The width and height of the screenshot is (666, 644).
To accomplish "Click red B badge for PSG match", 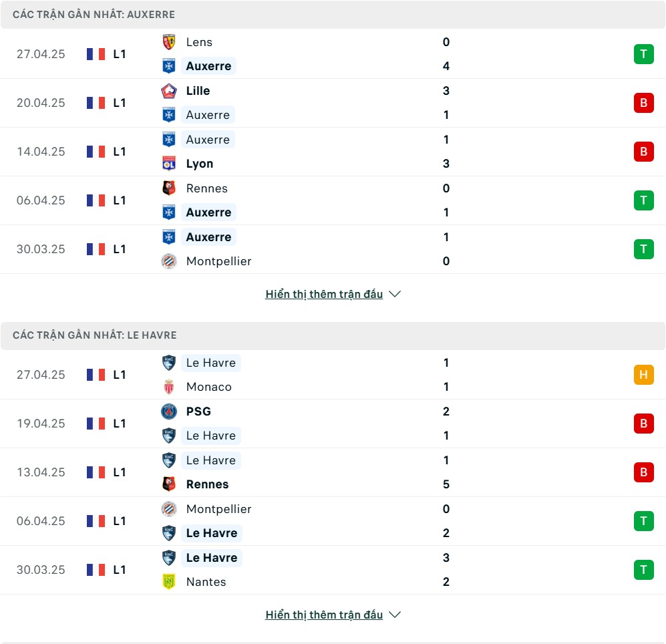I will (x=643, y=424).
